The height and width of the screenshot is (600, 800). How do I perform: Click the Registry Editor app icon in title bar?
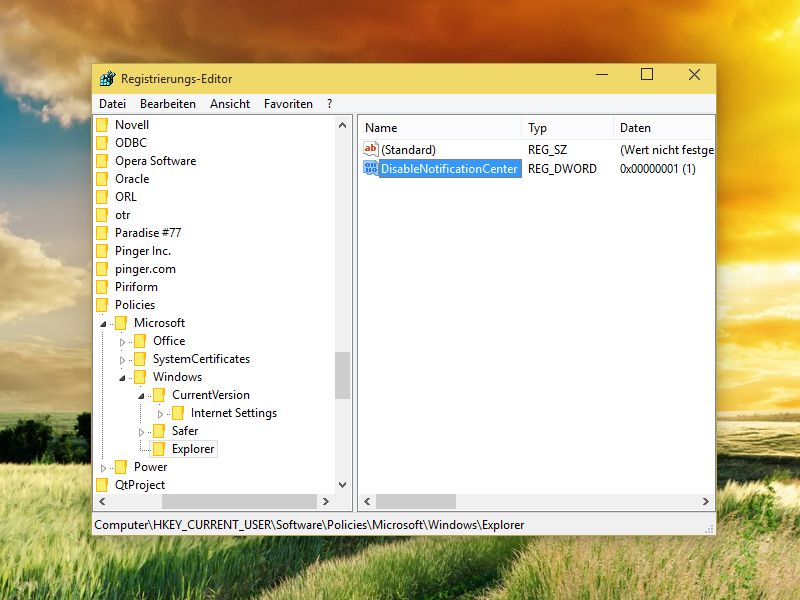(x=108, y=79)
